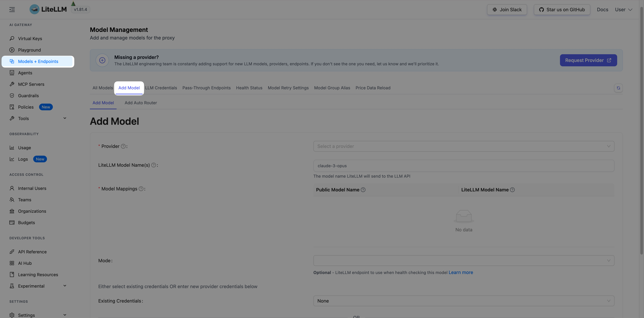644x318 pixels.
Task: Open the Guardrails panel
Action: pyautogui.click(x=28, y=95)
